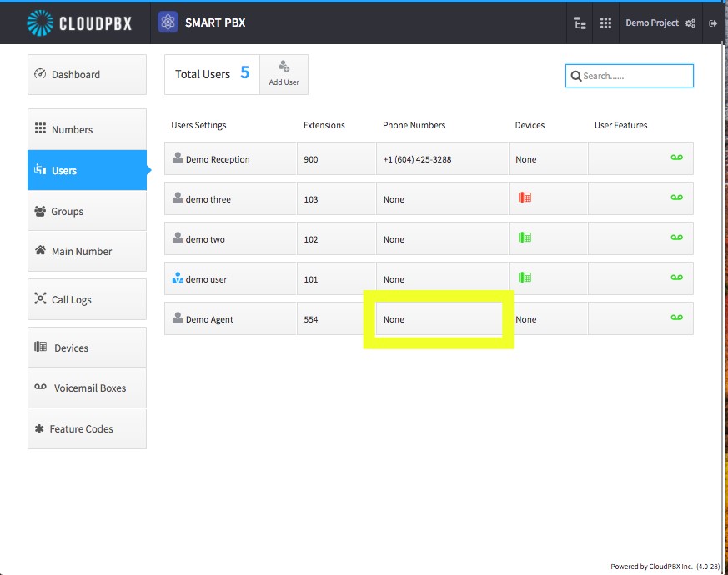
Task: View the Call Logs
Action: point(88,299)
